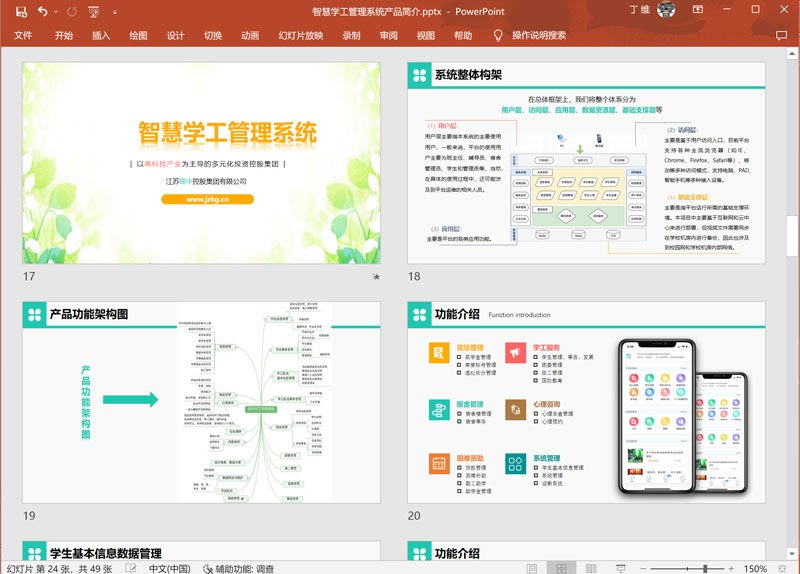Start slideshow from beginning icon
Screen dimensions: 800x574
point(94,11)
